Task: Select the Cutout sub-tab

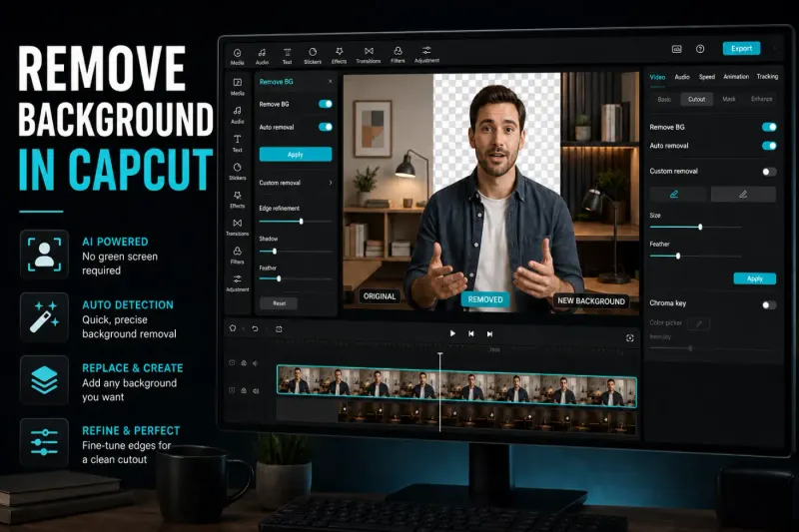Action: (696, 99)
